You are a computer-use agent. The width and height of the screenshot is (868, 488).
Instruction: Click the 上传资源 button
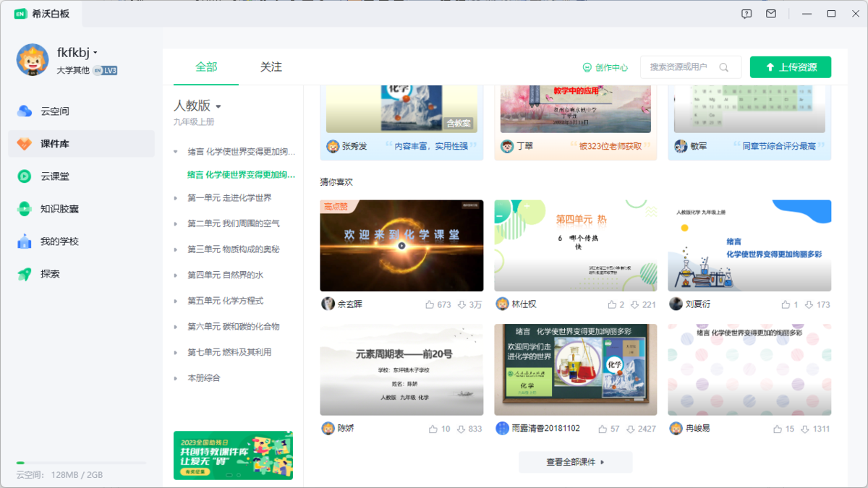[790, 67]
